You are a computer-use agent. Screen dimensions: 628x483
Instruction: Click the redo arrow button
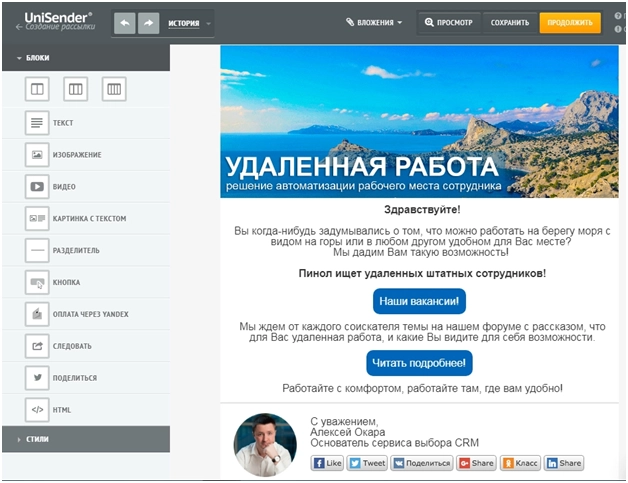(148, 23)
